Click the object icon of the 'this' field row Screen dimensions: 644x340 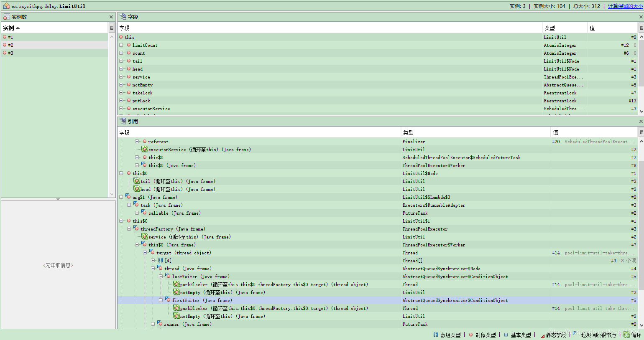click(x=121, y=37)
